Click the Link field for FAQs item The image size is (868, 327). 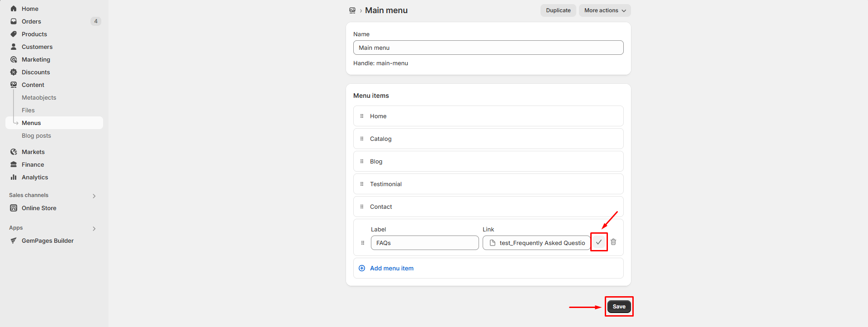[x=536, y=243]
